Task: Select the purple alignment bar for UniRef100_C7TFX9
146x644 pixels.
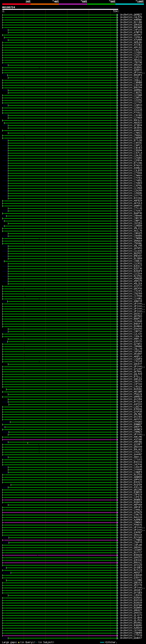Action: tap(60, 635)
